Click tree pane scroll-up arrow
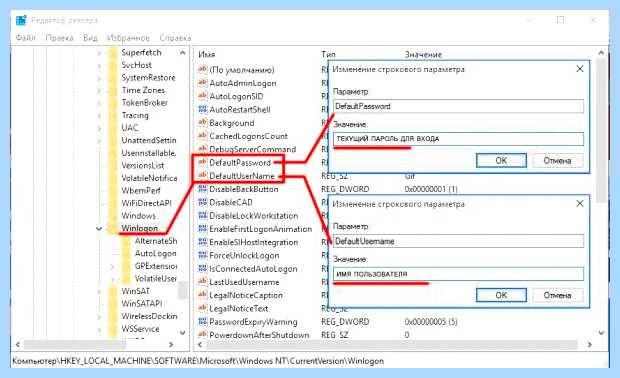Image resolution: width=620 pixels, height=378 pixels. coord(182,53)
